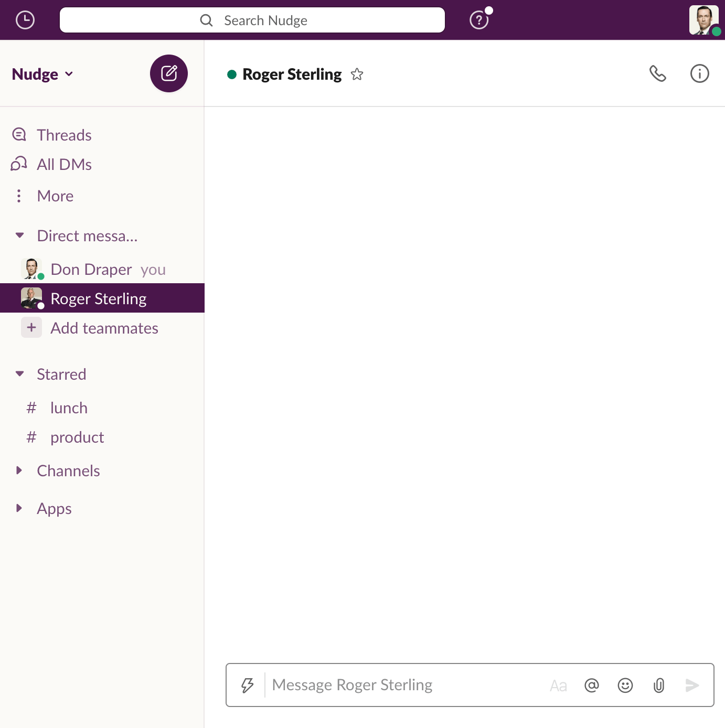Click the help question mark icon
This screenshot has height=728, width=725.
(478, 20)
